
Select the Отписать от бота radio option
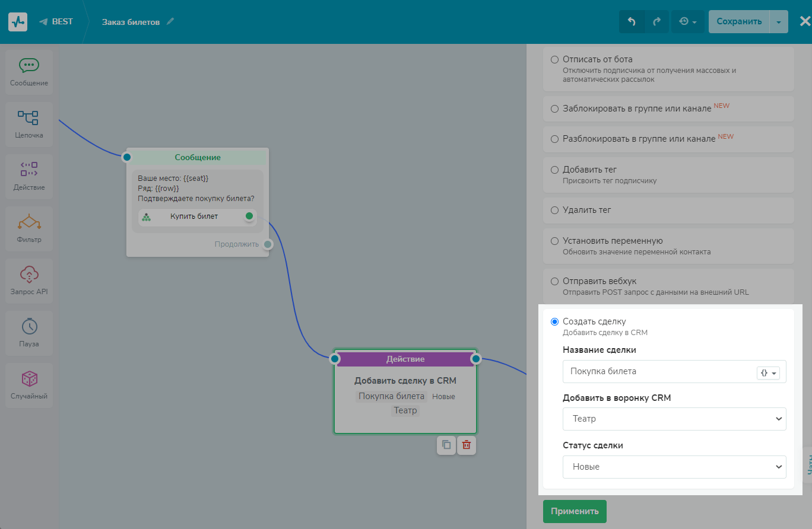[x=554, y=59]
